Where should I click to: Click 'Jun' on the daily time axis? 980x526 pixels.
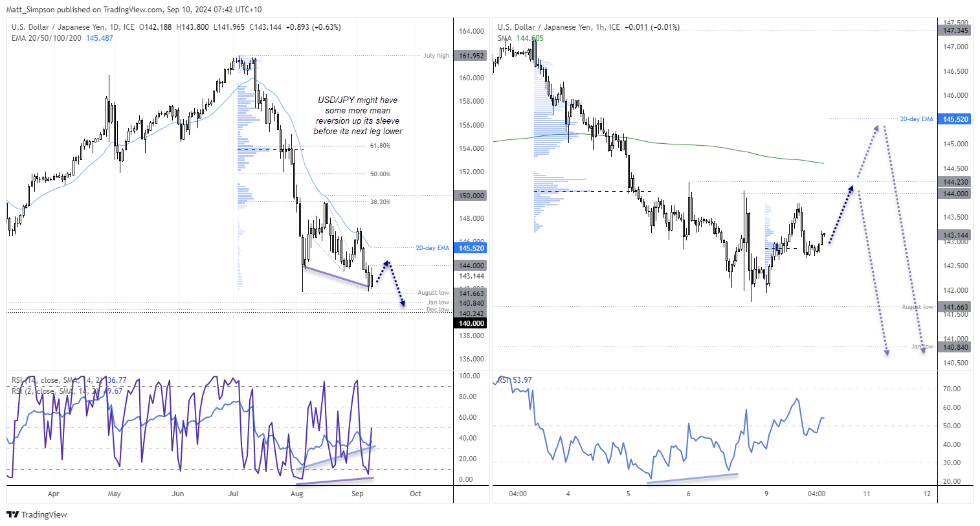[x=178, y=494]
